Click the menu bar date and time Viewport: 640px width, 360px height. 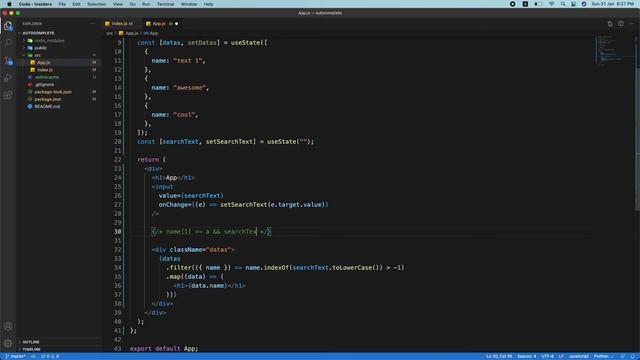tap(612, 4)
